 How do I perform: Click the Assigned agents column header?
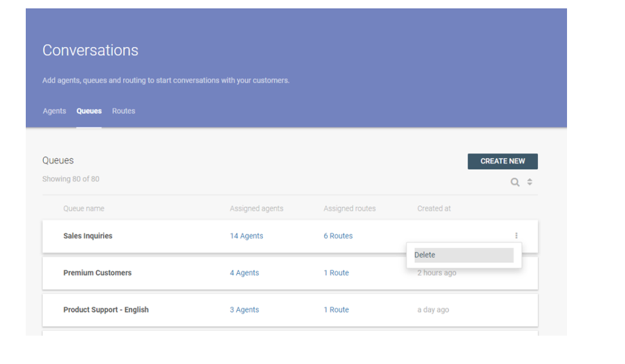256,209
